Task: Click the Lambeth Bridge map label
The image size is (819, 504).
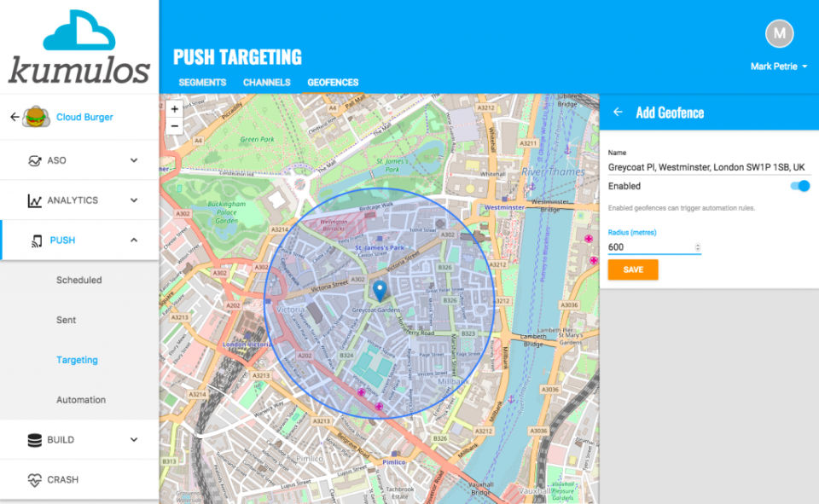Action: 532,340
